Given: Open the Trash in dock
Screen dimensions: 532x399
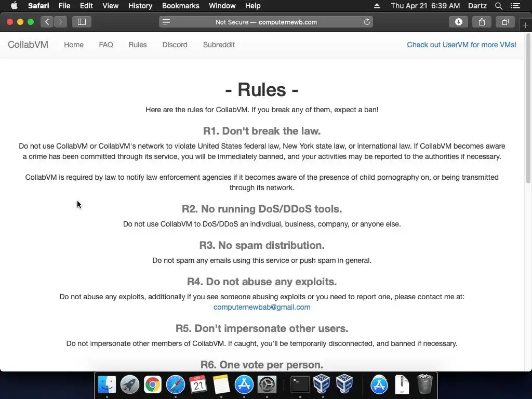Looking at the screenshot, I should tap(424, 384).
